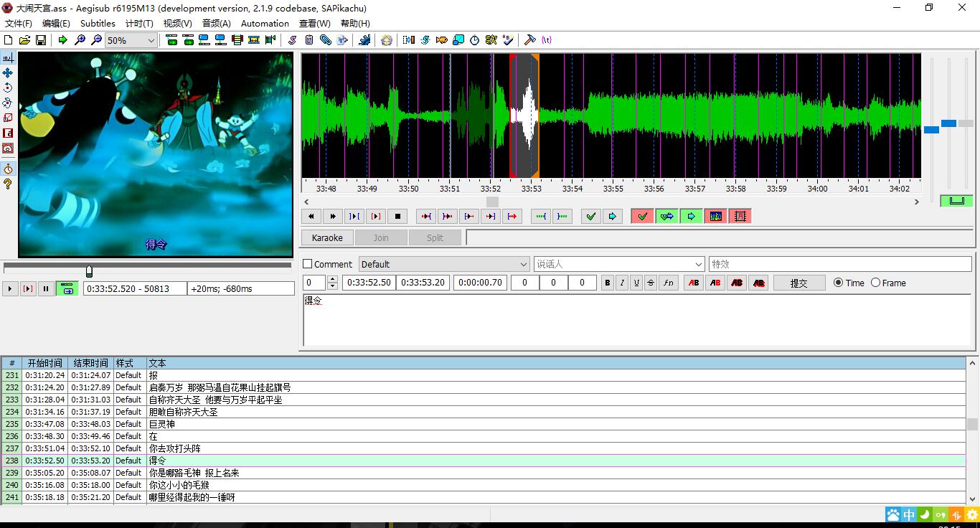Viewport: 980px width, 528px height.
Task: Open the Default style dropdown
Action: click(444, 264)
